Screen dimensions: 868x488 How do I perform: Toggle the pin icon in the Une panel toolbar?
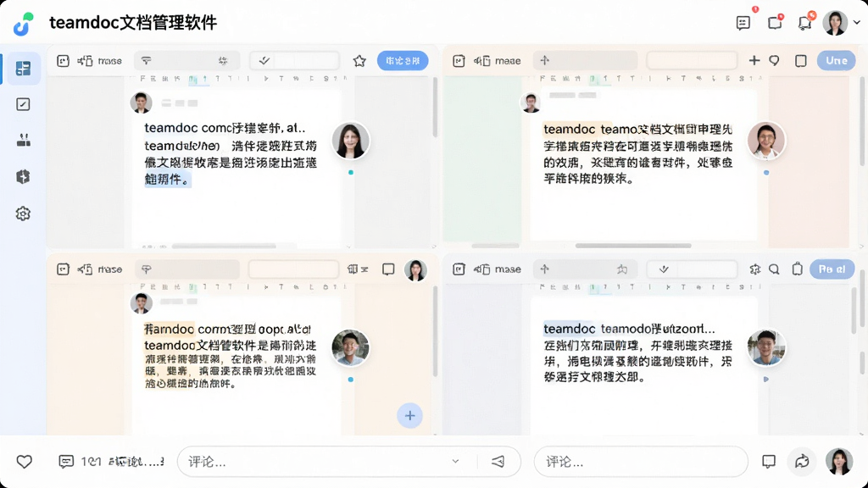tap(774, 60)
